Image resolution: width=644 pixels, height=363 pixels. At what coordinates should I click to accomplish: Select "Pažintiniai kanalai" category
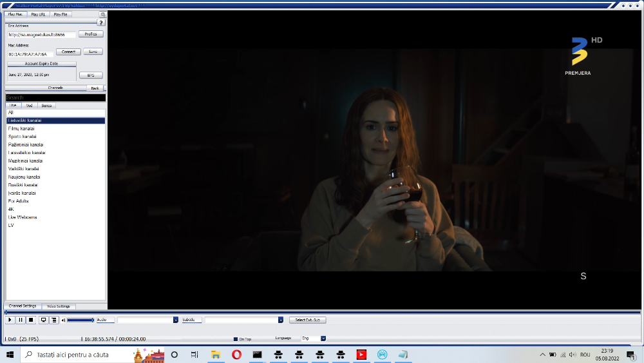[56, 144]
